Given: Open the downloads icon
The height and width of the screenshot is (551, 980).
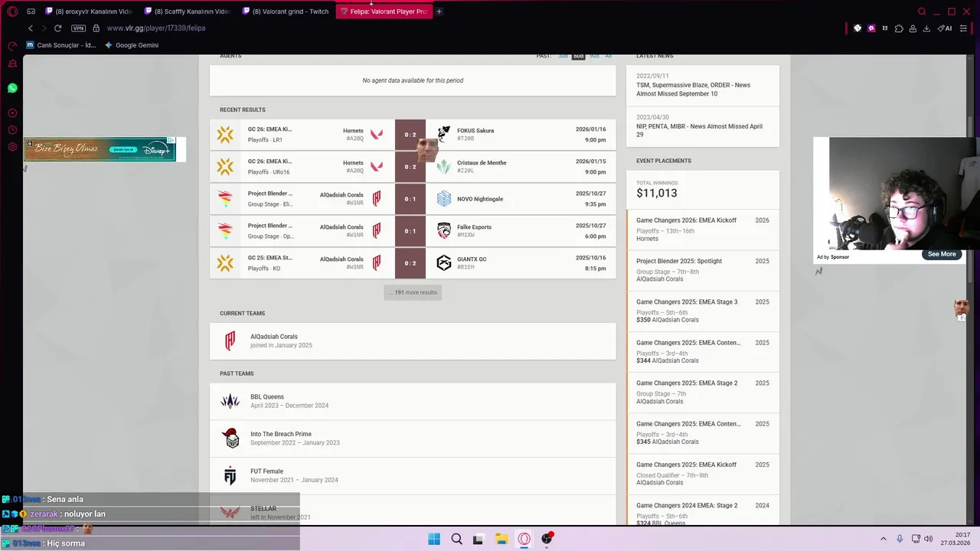Looking at the screenshot, I should click(x=926, y=28).
